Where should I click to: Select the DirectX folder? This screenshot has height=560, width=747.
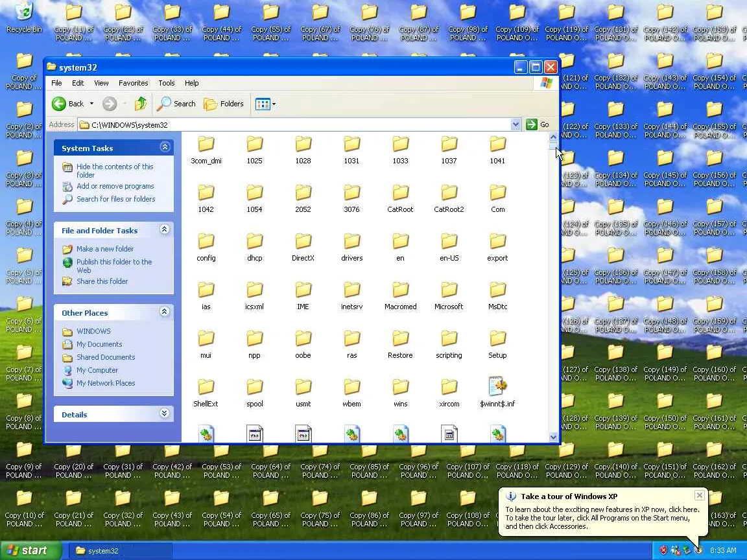point(303,248)
